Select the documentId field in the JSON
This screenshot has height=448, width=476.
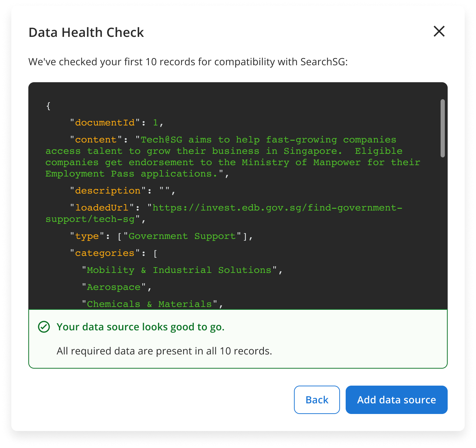pos(105,122)
